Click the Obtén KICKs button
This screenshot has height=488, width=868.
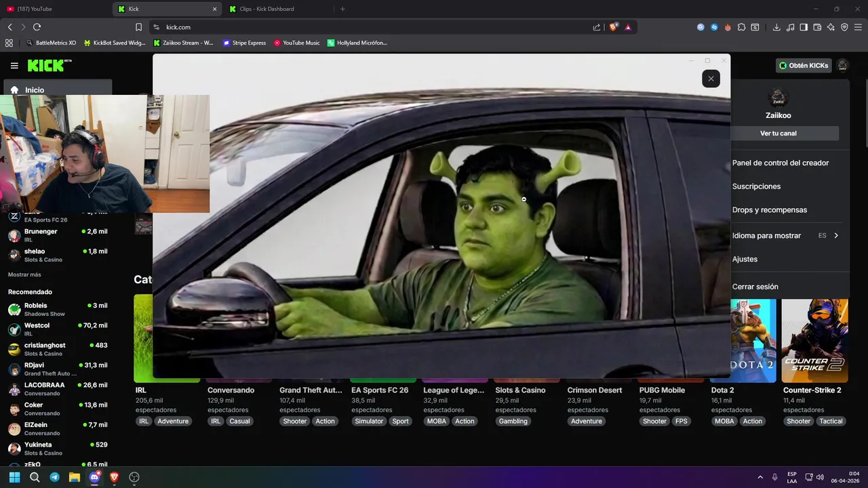click(804, 66)
